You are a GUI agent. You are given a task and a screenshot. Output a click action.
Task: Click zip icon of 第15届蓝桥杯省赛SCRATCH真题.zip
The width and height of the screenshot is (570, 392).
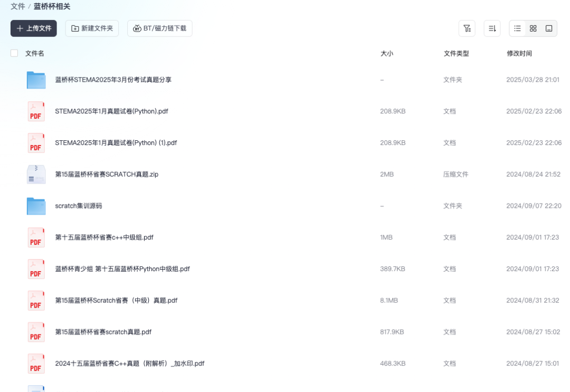click(x=36, y=175)
